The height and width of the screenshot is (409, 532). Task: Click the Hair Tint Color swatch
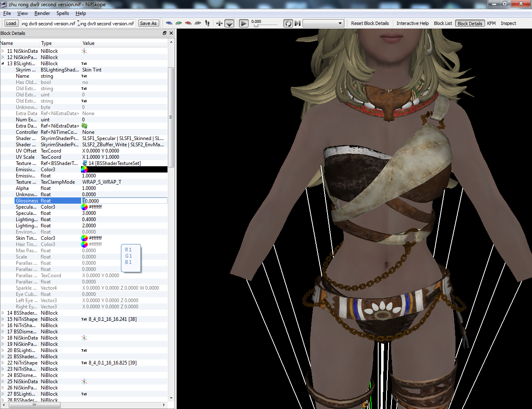(84, 244)
